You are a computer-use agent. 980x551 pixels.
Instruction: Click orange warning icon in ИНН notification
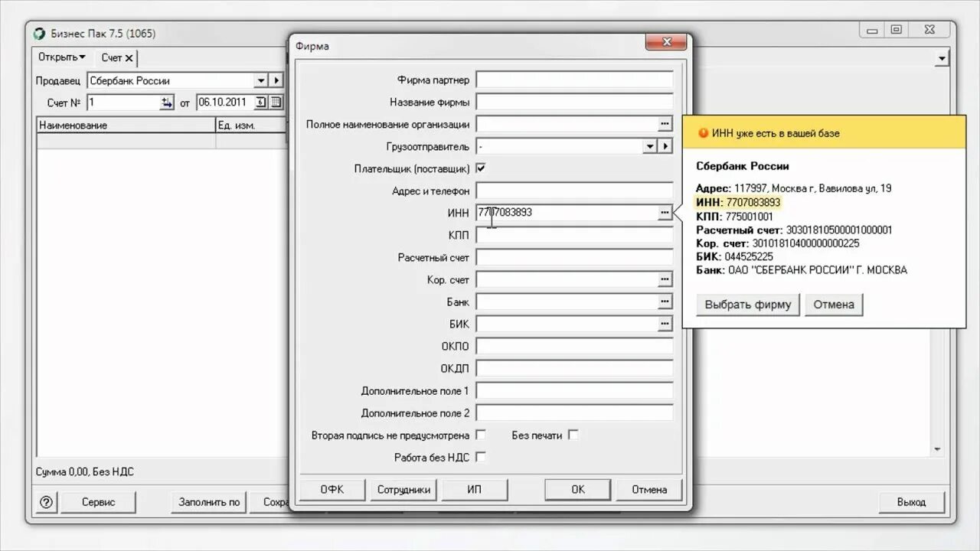[x=703, y=133]
